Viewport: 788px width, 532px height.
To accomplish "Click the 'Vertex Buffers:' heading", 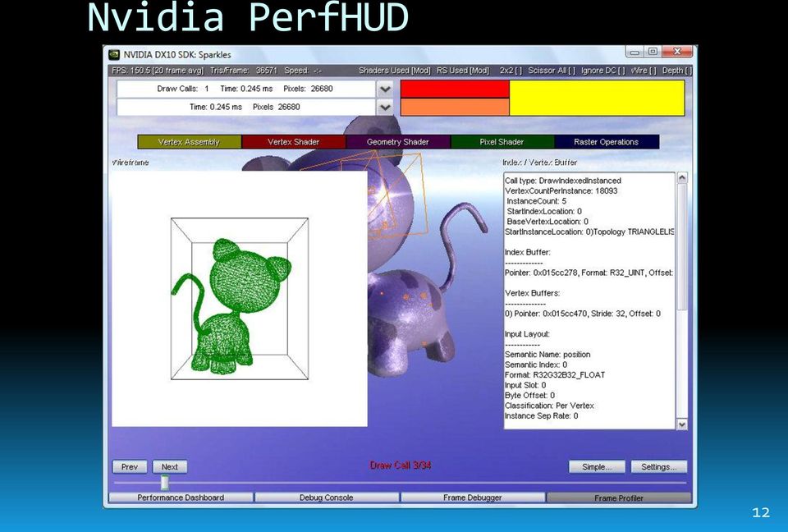I will (532, 293).
